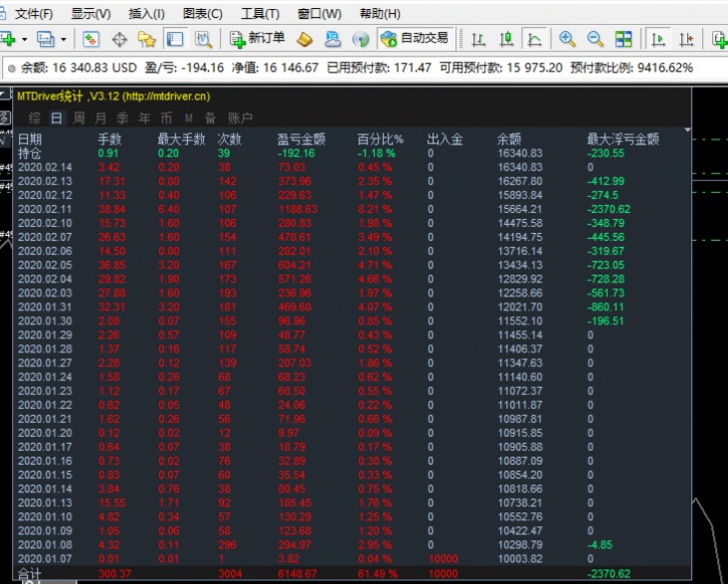Click the 最大浮亏金额 column header
Viewport: 728px width, 584px height.
coord(623,139)
